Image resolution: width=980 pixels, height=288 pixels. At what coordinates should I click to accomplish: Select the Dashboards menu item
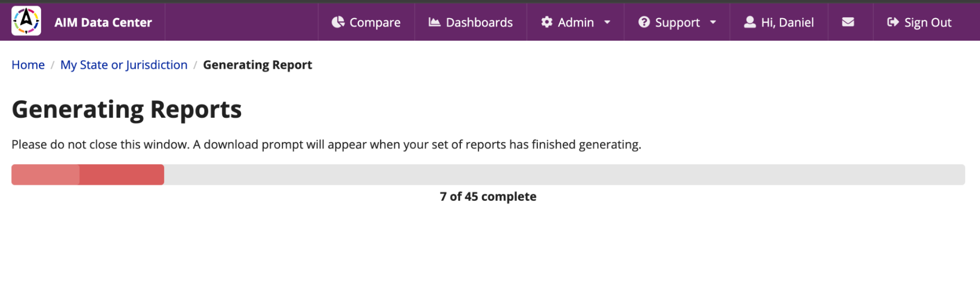pyautogui.click(x=478, y=22)
